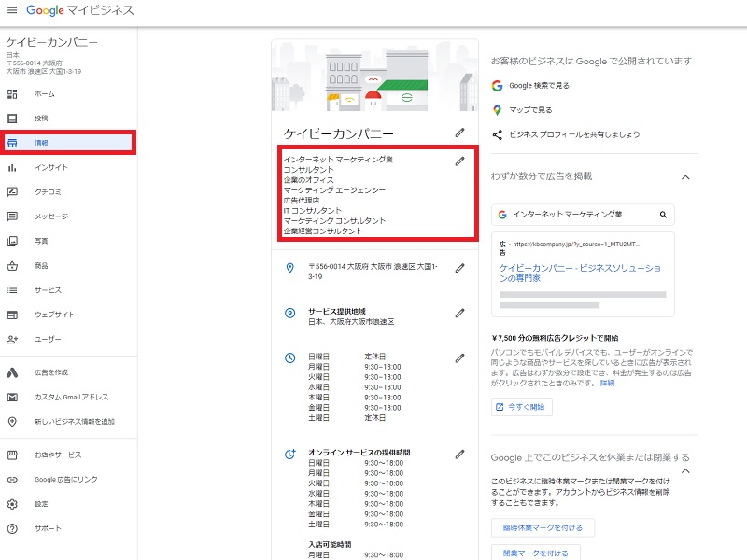Click the storefront cover illustration
This screenshot has width=747, height=560.
pos(375,76)
